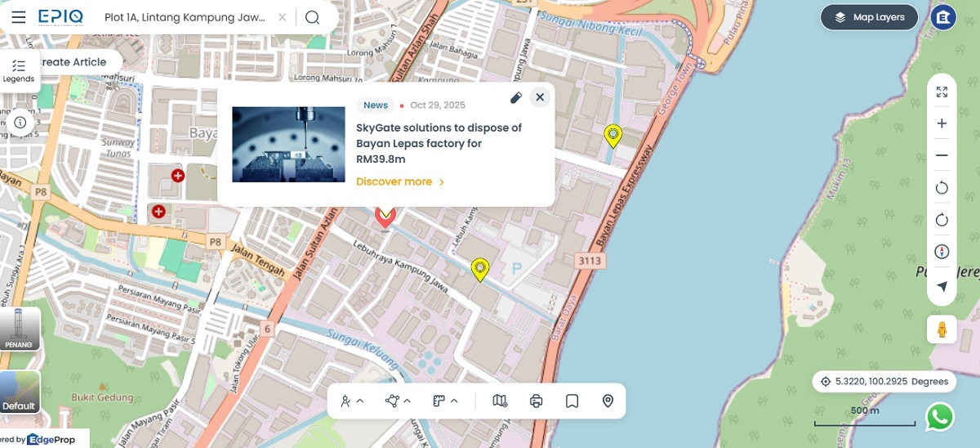Zoom out of the map
This screenshot has width=980, height=448.
point(942,155)
